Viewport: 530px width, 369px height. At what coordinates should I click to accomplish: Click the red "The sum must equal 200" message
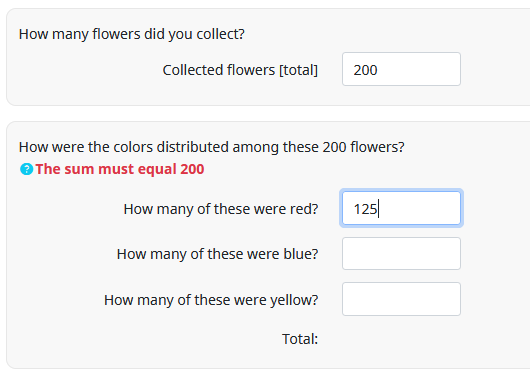(x=120, y=169)
